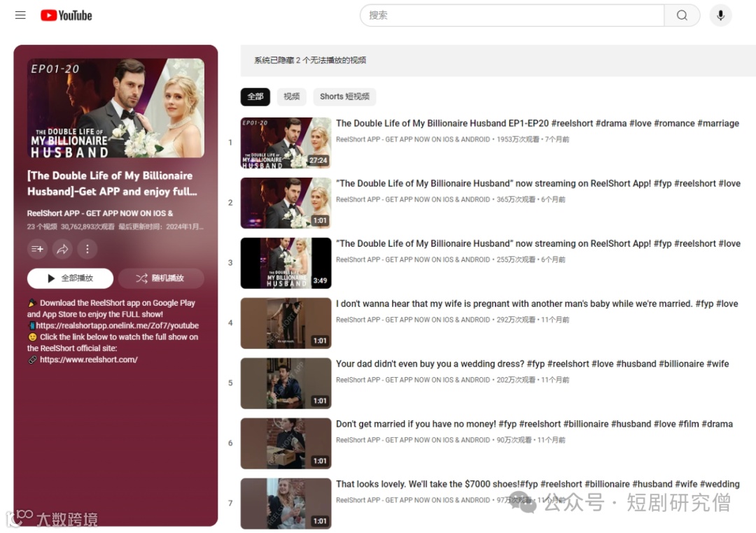Open thumbnail of video 3 with 3:49 duration
Screen dimensions: 756x533
pos(286,263)
